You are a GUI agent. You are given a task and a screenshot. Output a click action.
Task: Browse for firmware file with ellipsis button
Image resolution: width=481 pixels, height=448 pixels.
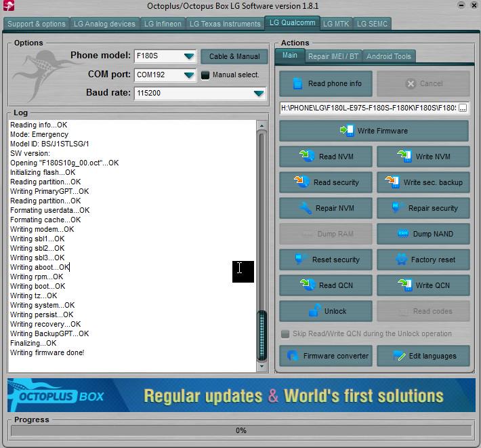(x=463, y=108)
